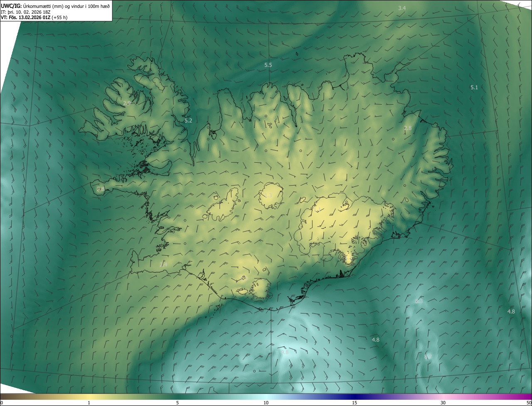Select the 5.5 value label north of Iceland
Image resolution: width=532 pixels, height=406 pixels.
click(268, 65)
